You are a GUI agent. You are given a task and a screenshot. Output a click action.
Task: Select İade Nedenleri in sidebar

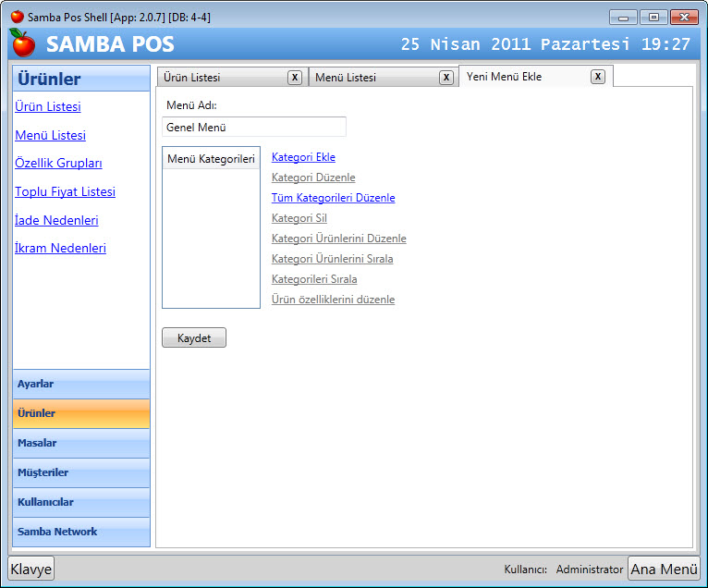click(x=56, y=221)
